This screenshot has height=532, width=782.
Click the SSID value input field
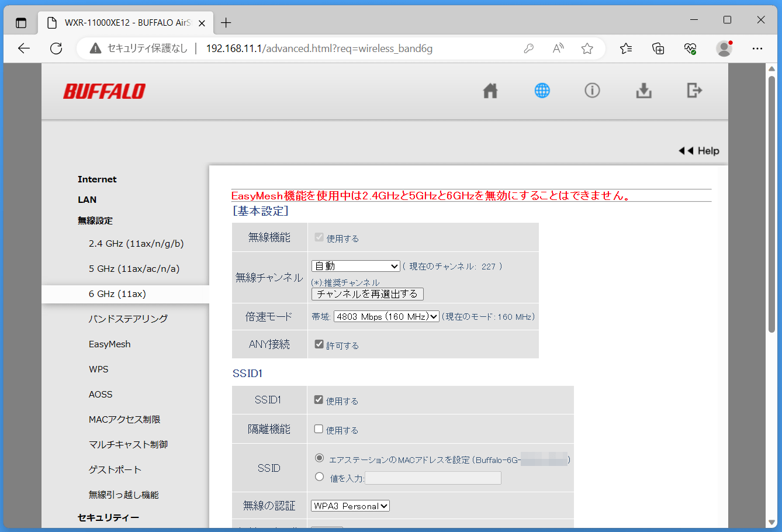pyautogui.click(x=432, y=478)
